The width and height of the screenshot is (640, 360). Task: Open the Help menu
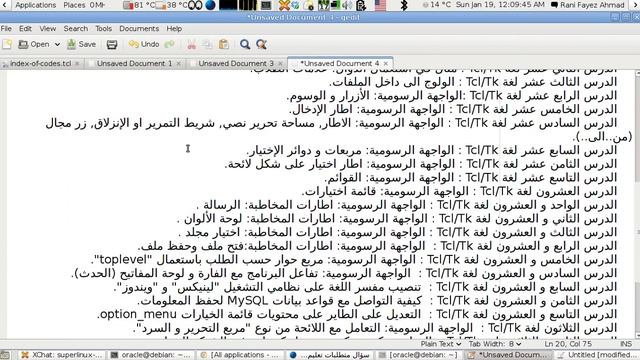tap(174, 29)
